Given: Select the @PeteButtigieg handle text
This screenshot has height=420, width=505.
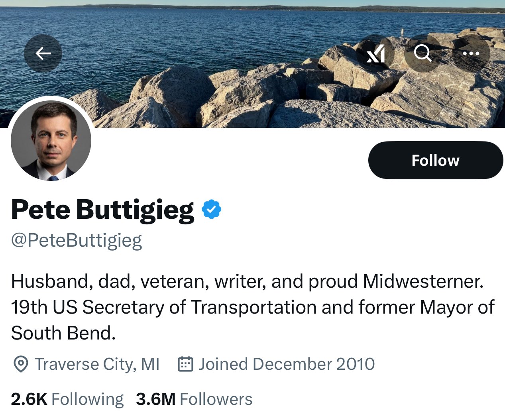Looking at the screenshot, I should (77, 241).
